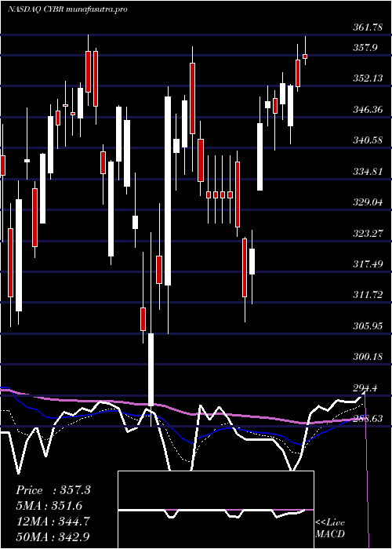Click the 50MA : 342.9 readout

(x=53, y=537)
